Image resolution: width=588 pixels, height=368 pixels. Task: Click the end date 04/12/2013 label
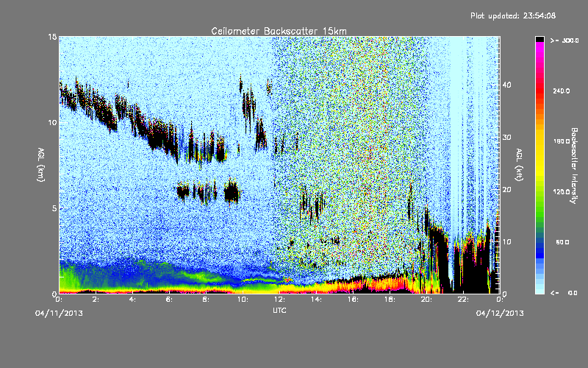pos(500,314)
